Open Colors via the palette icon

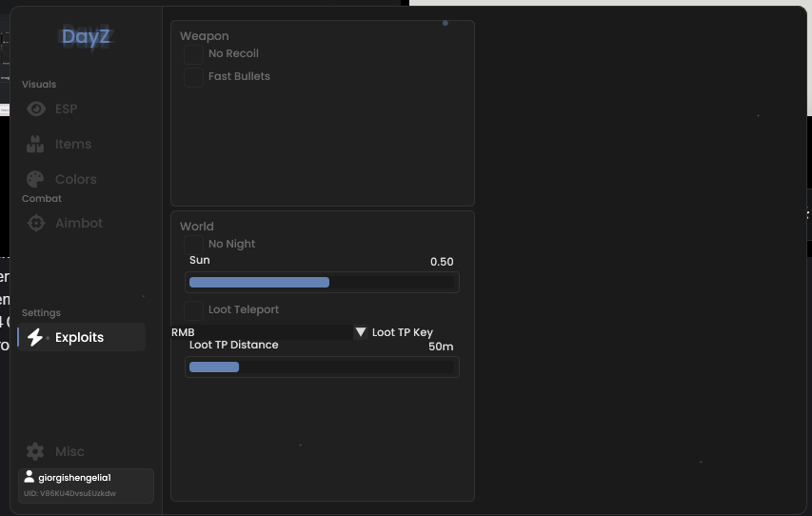35,179
